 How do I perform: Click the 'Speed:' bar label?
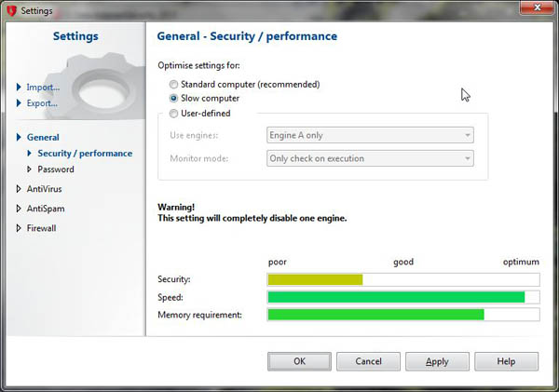click(170, 297)
